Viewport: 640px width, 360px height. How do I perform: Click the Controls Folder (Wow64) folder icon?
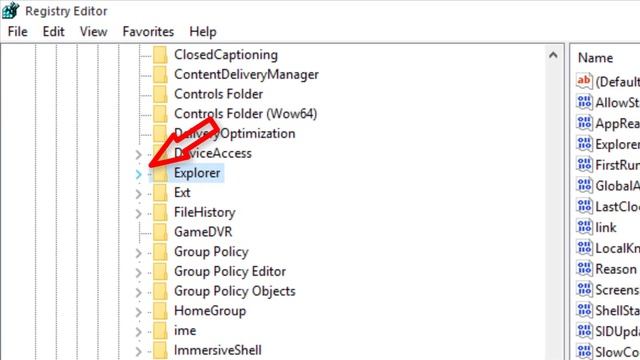coord(160,113)
